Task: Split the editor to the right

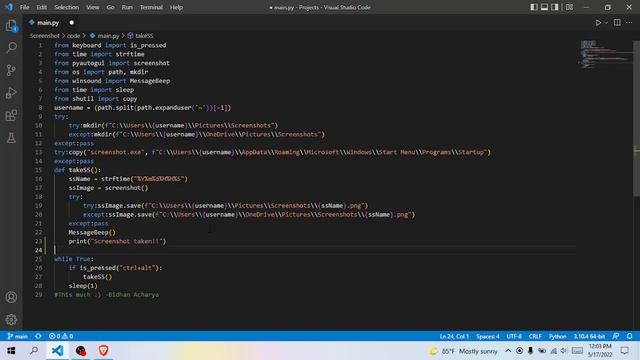Action: tap(617, 22)
